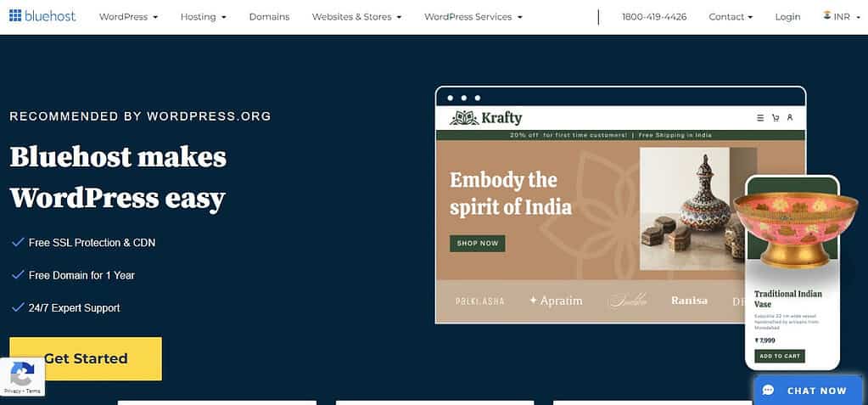The image size is (868, 405).
Task: Click 'Bluehost makes WordPress easy' heading
Action: click(x=118, y=177)
